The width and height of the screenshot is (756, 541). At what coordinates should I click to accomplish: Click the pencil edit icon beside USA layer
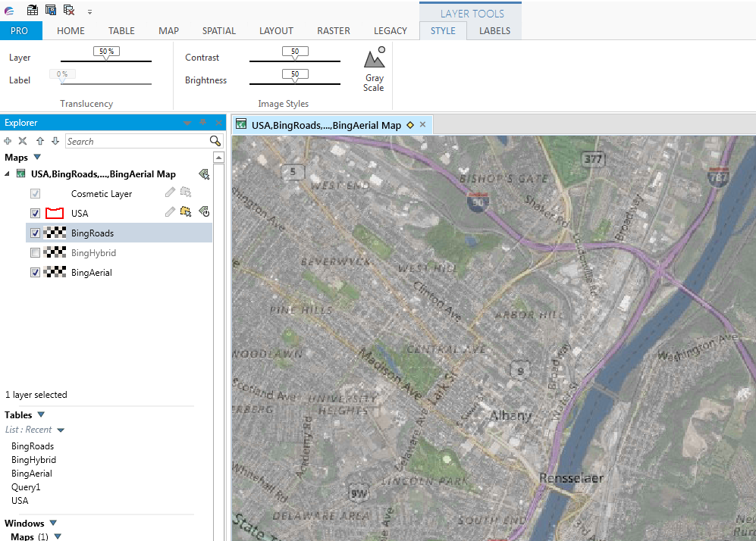point(168,213)
